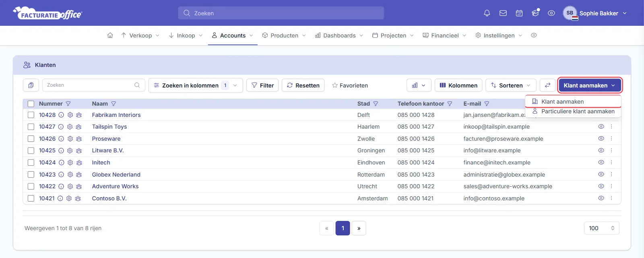Click the Filter button
This screenshot has height=258, width=644.
(262, 85)
